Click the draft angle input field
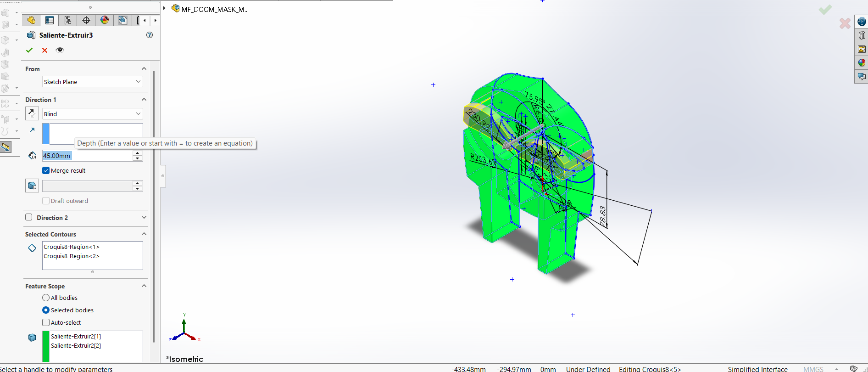The width and height of the screenshot is (868, 372). coord(87,186)
